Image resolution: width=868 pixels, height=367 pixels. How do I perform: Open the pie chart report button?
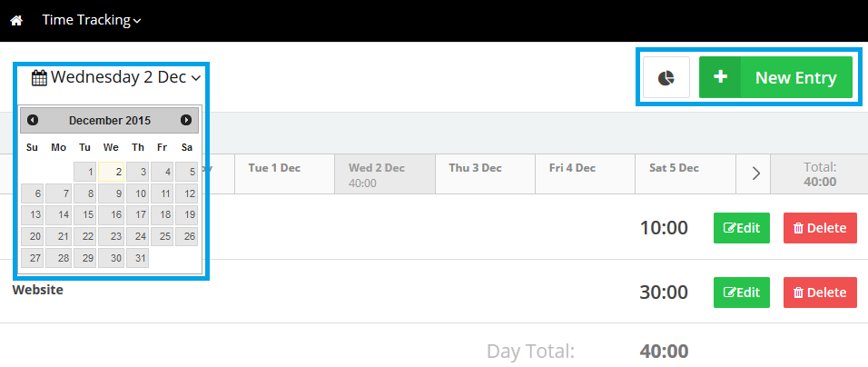coord(666,78)
